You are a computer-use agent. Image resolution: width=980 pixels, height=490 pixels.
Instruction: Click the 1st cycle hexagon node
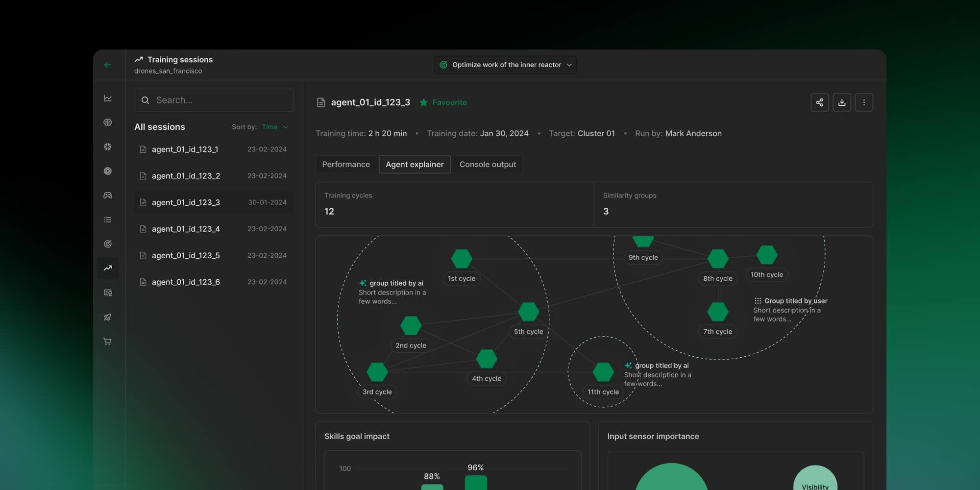pyautogui.click(x=462, y=259)
